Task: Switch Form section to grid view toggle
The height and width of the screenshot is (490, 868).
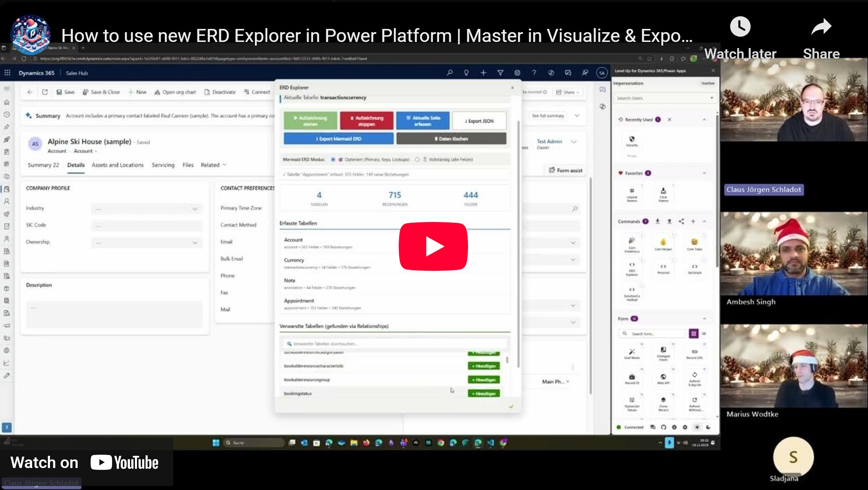Action: (x=693, y=334)
